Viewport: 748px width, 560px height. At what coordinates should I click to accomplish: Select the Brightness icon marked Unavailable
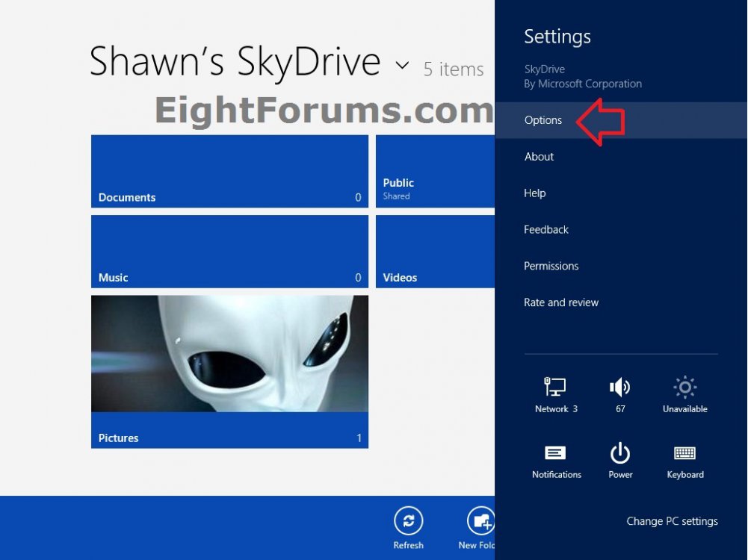point(684,387)
